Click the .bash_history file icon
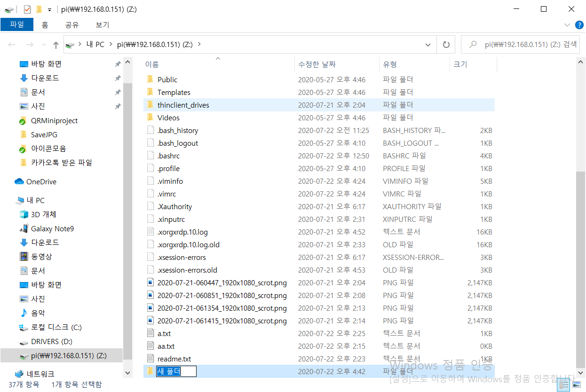The image size is (586, 392). tap(150, 130)
